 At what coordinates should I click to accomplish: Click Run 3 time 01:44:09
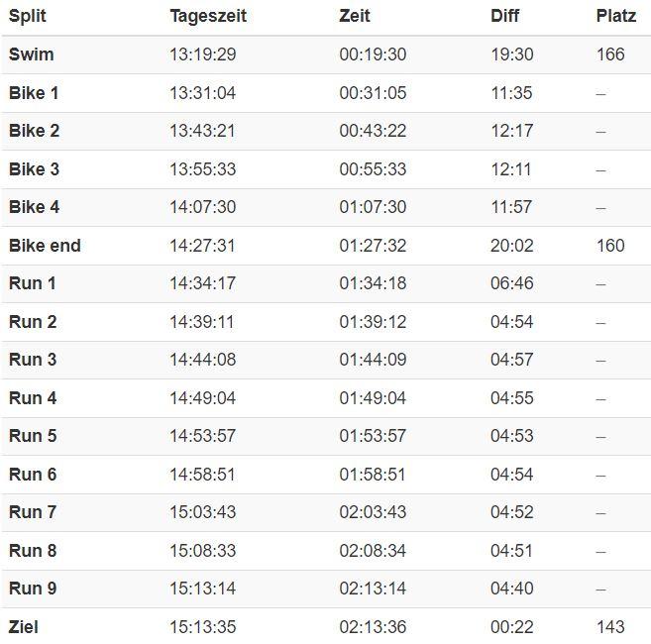(373, 360)
